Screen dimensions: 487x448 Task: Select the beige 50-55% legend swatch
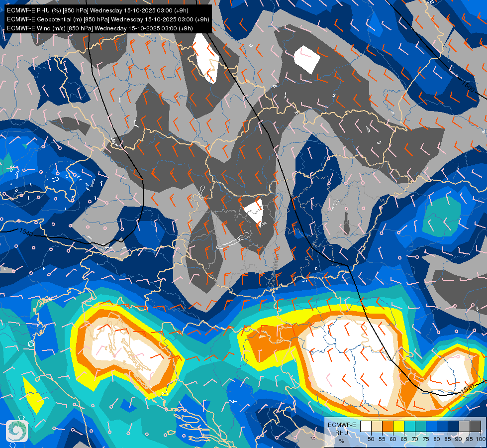click(377, 426)
